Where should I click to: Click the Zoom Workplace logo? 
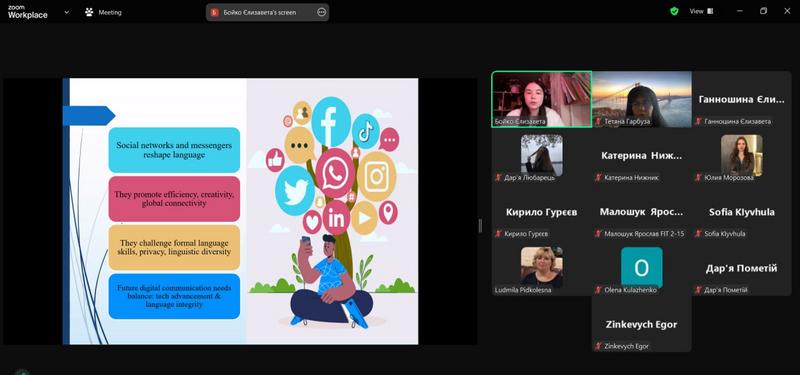click(x=28, y=12)
